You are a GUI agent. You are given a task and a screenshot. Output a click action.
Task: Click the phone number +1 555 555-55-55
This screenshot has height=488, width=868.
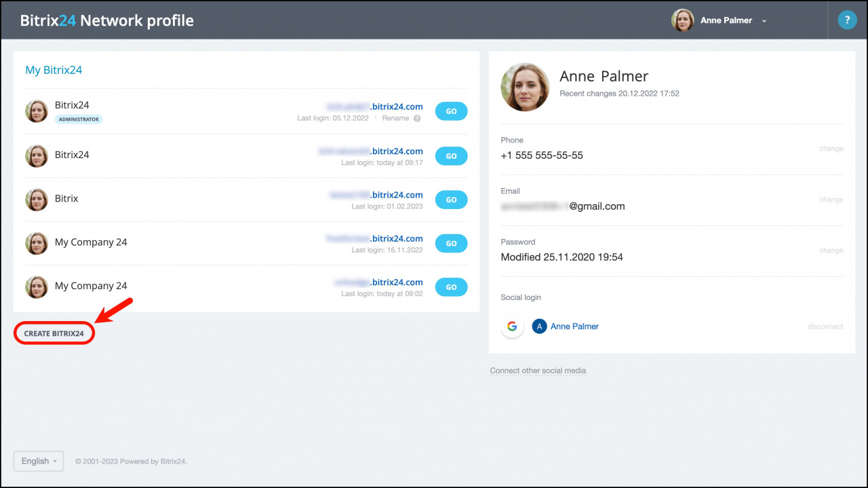(x=542, y=155)
